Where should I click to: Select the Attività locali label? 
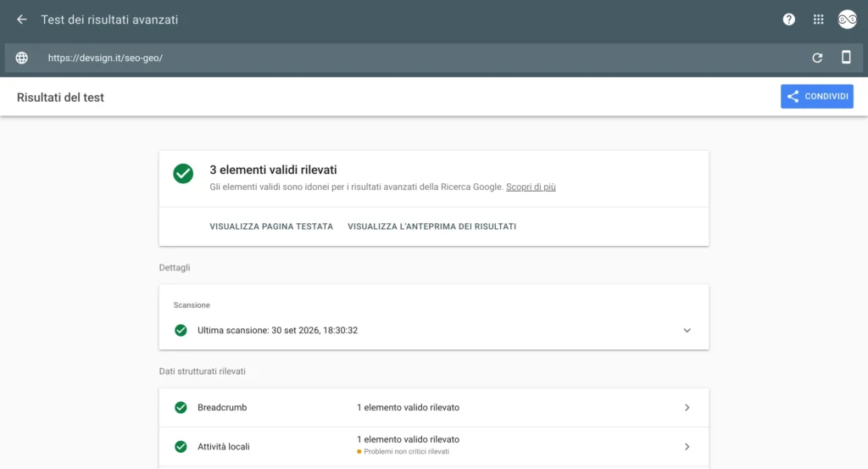(x=224, y=447)
